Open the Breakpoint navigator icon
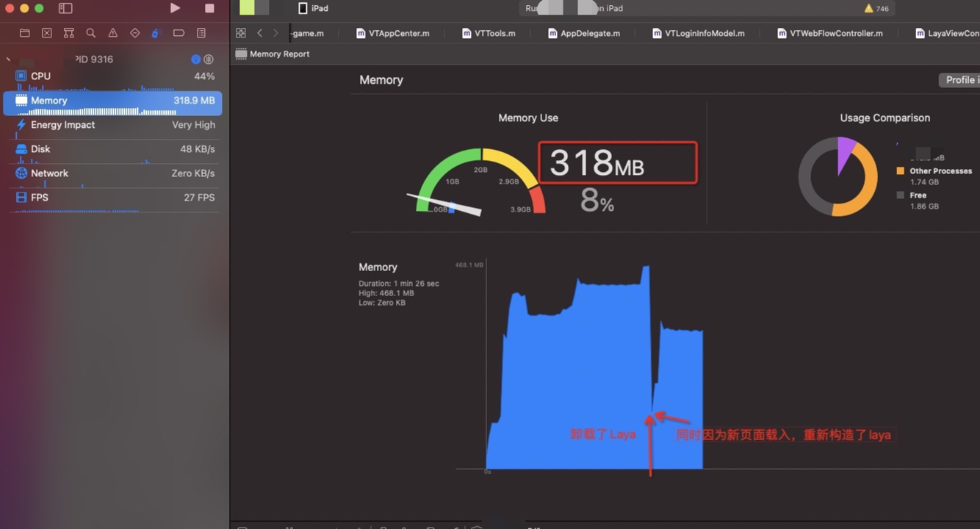The height and width of the screenshot is (529, 980). [179, 33]
